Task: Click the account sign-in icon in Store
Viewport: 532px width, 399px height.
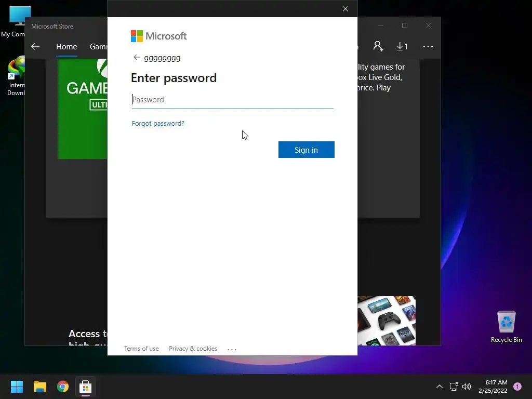Action: tap(378, 46)
